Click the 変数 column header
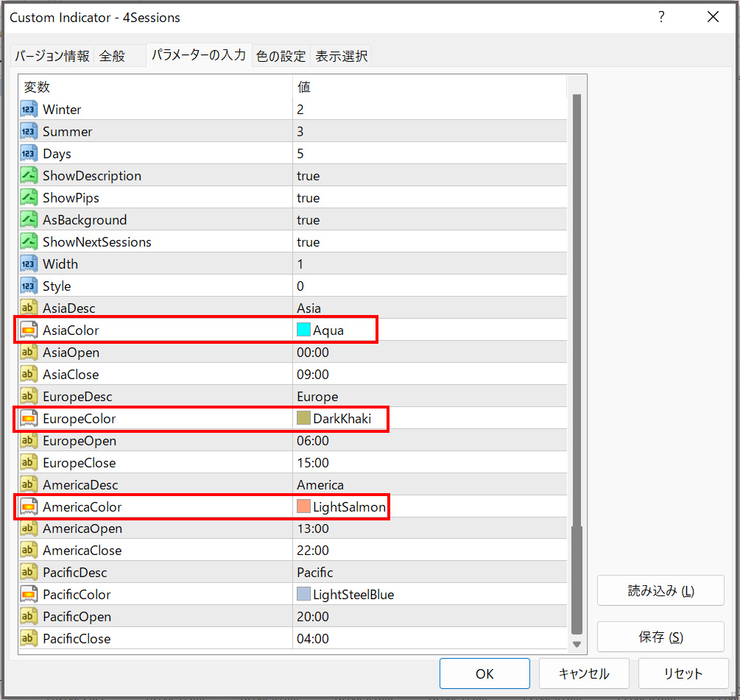 [x=156, y=87]
